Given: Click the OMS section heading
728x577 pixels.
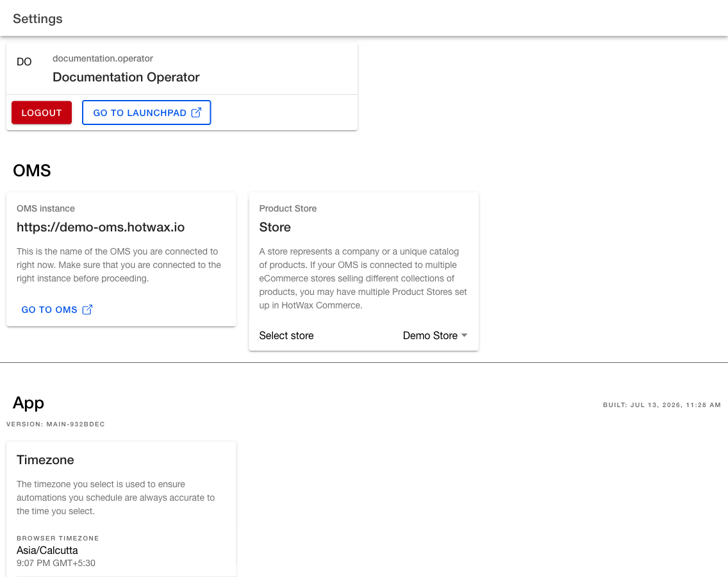Looking at the screenshot, I should [31, 171].
